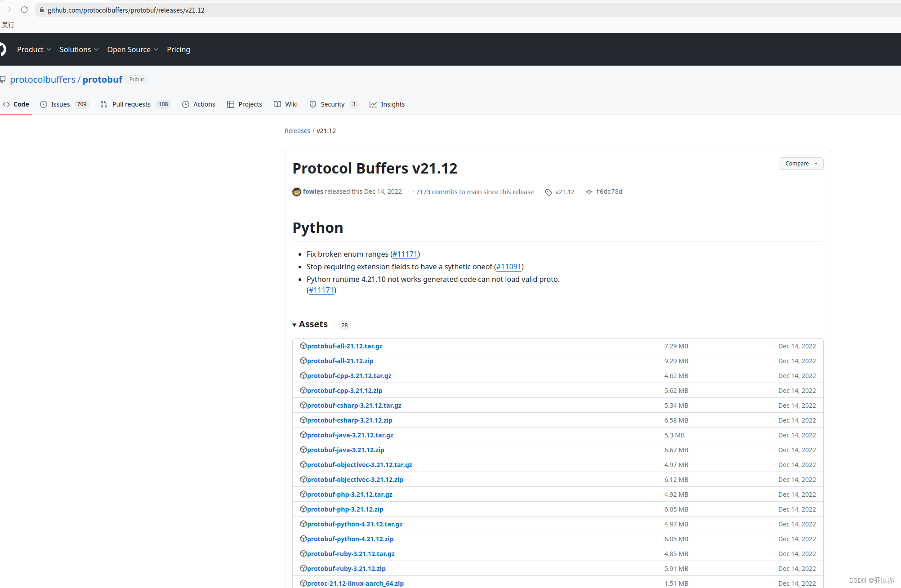Open the protocolbuffers organization link
Image resolution: width=901 pixels, height=588 pixels.
43,80
